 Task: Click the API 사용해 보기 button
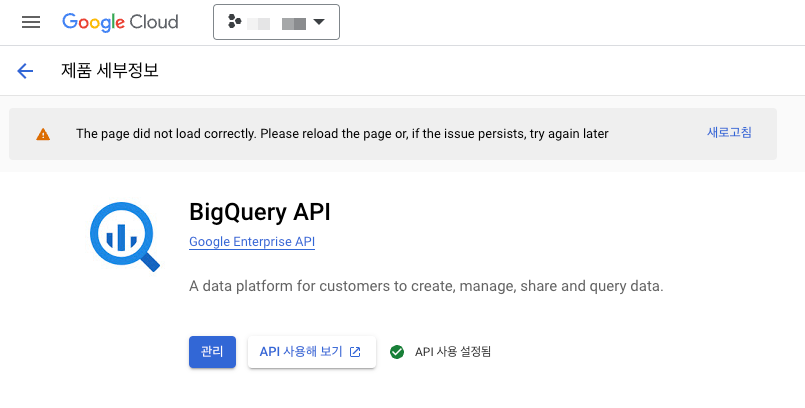312,352
